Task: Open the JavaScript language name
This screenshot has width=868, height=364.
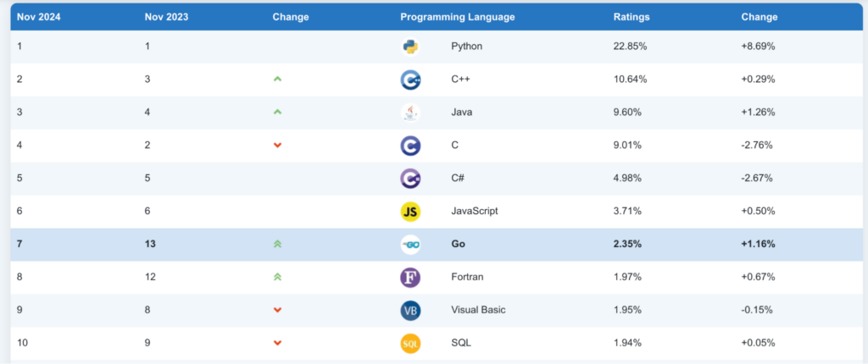Action: (475, 212)
